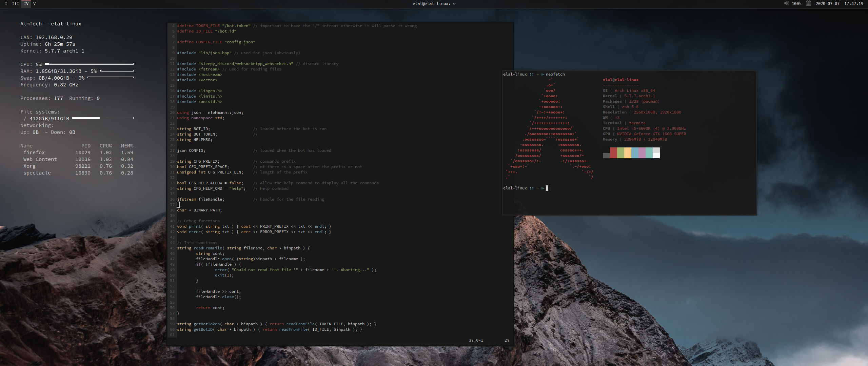Click the neofetch command text in the terminal

pyautogui.click(x=555, y=74)
